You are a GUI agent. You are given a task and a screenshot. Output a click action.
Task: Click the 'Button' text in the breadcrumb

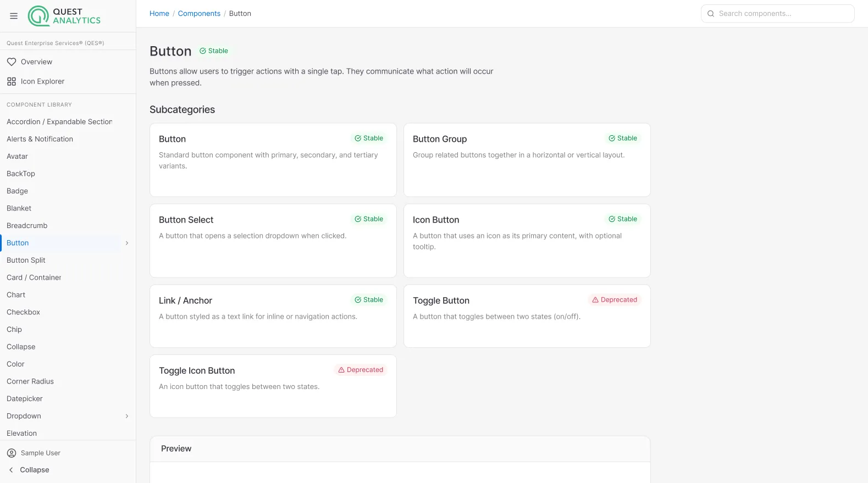pyautogui.click(x=240, y=14)
